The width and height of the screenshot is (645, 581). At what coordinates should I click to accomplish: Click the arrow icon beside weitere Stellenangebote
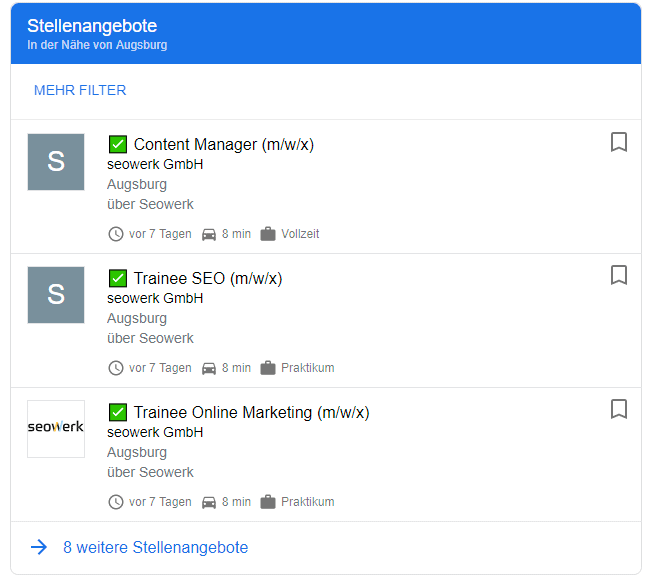(39, 547)
